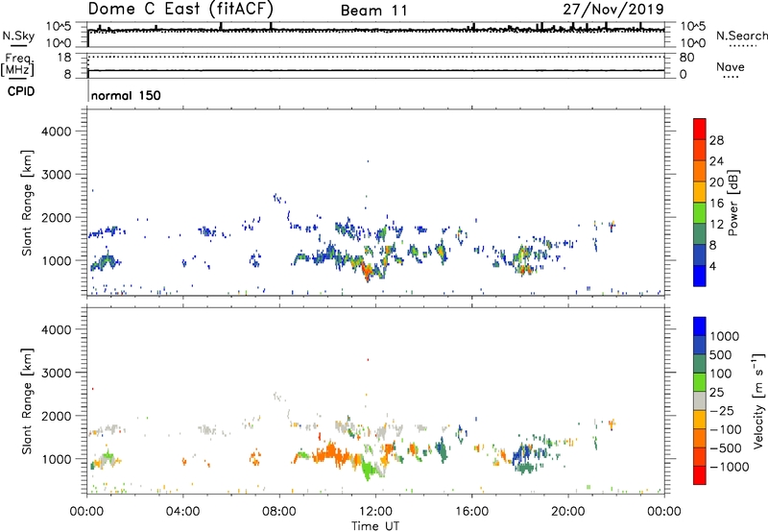Click the "Velocity [m s⁻¹]" color bar title
768x532 pixels.
coord(758,400)
